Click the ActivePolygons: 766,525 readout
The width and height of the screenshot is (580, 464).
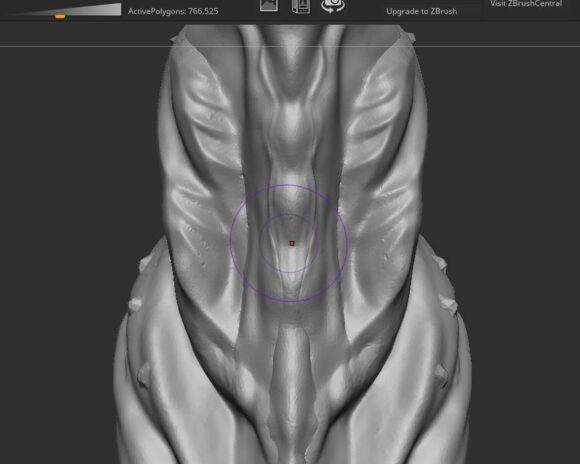point(173,11)
